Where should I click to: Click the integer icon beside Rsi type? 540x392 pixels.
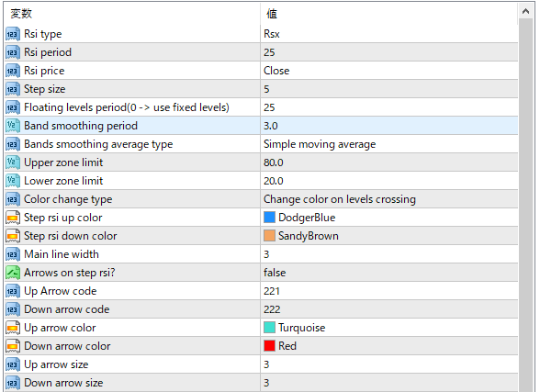click(13, 34)
